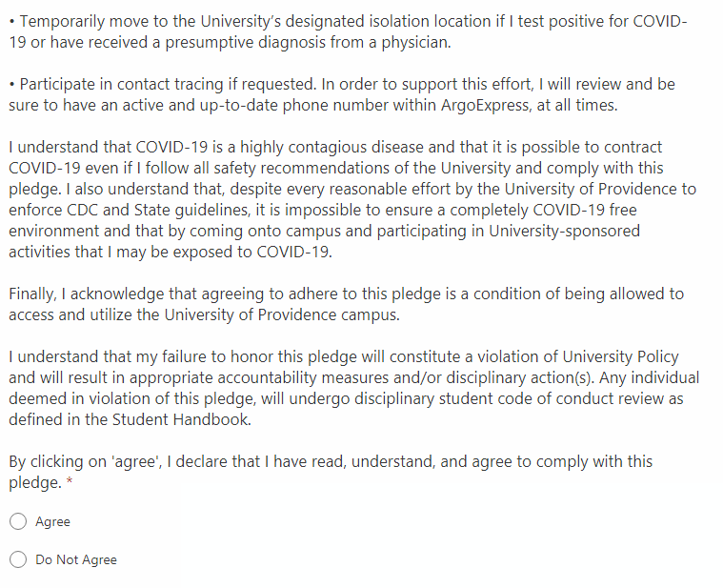Click the text 'University of Providence campus.'
Screen dimensions: 723x588
click(282, 315)
